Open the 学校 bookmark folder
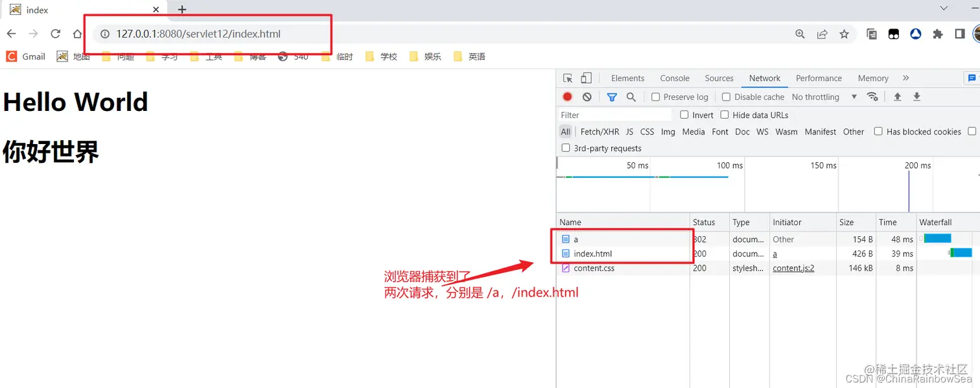This screenshot has width=980, height=388. tap(381, 56)
